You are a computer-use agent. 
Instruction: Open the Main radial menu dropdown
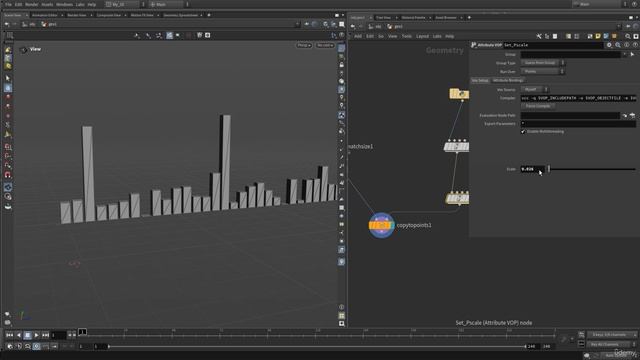[x=169, y=4]
